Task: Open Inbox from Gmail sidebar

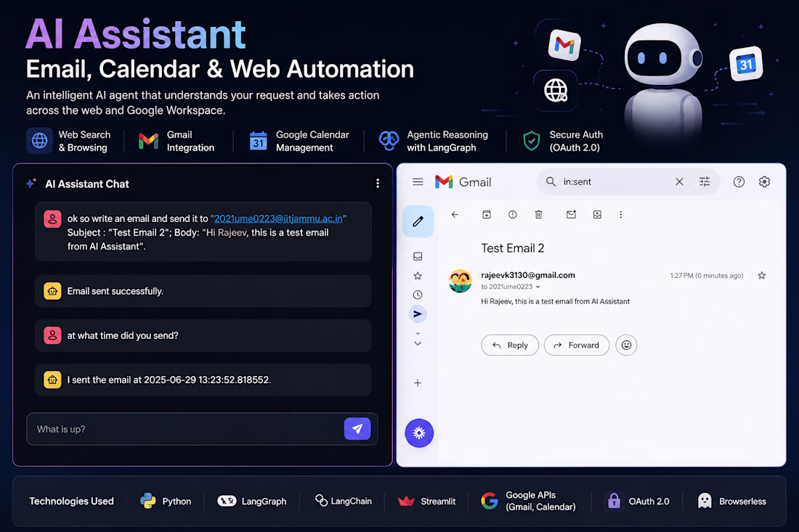Action: [418, 257]
